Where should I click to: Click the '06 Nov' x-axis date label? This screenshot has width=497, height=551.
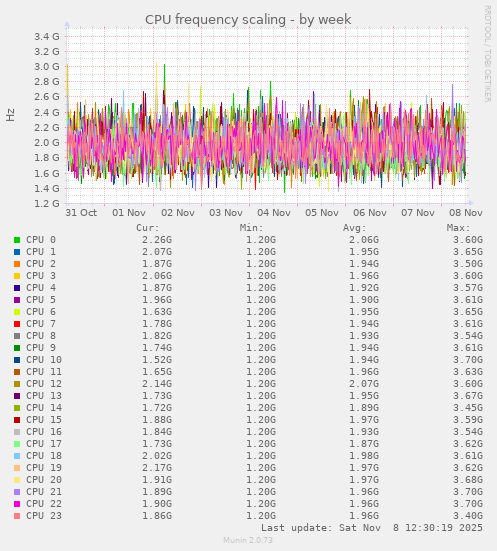tap(370, 213)
